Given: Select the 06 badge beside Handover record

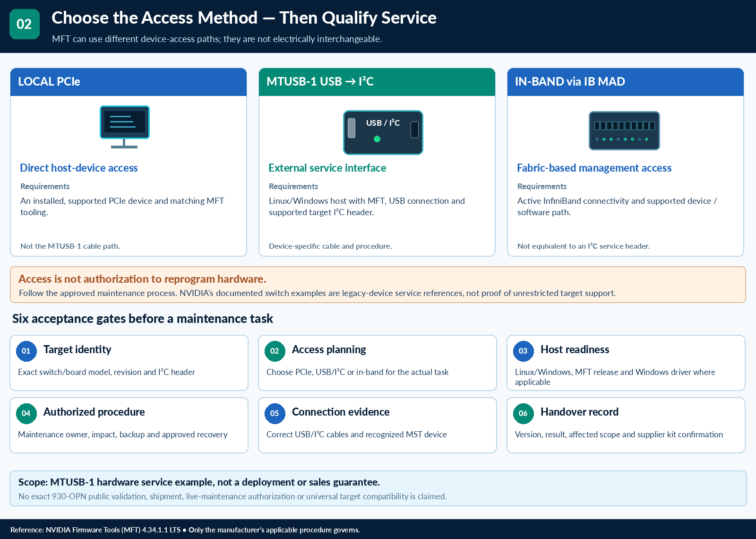Looking at the screenshot, I should click(524, 413).
